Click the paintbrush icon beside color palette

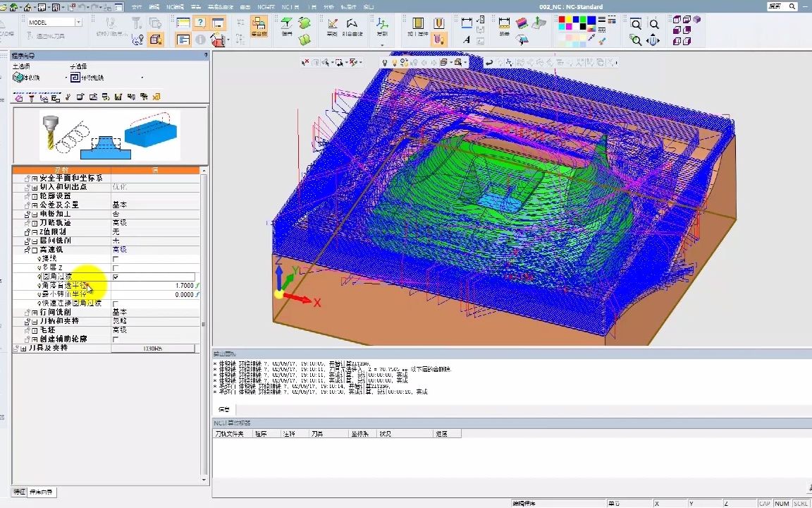tap(602, 41)
